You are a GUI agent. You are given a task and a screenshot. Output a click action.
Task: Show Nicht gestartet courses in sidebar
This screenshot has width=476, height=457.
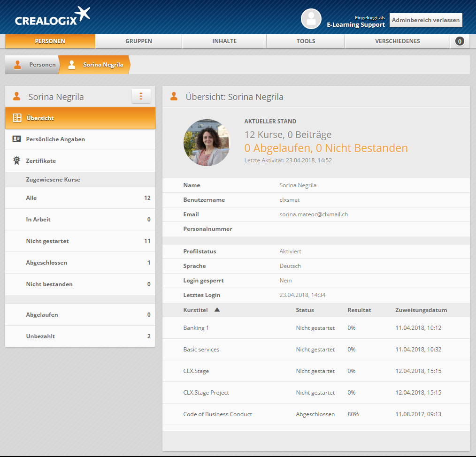click(x=47, y=241)
